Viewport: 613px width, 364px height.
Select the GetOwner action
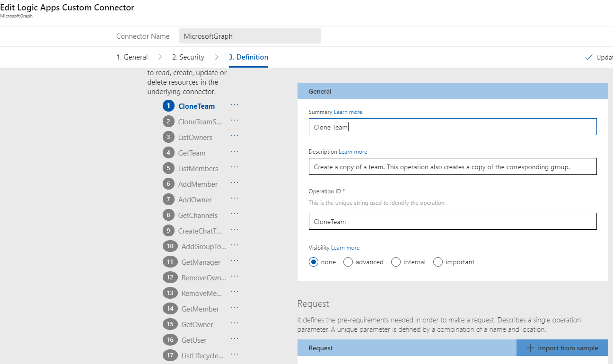pyautogui.click(x=197, y=324)
